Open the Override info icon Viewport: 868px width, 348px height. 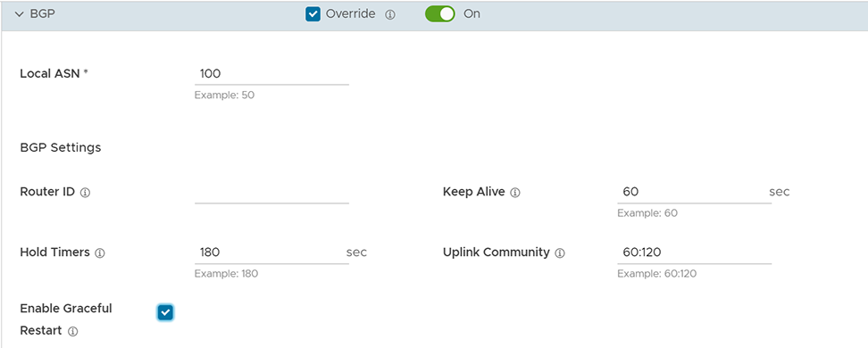(389, 15)
